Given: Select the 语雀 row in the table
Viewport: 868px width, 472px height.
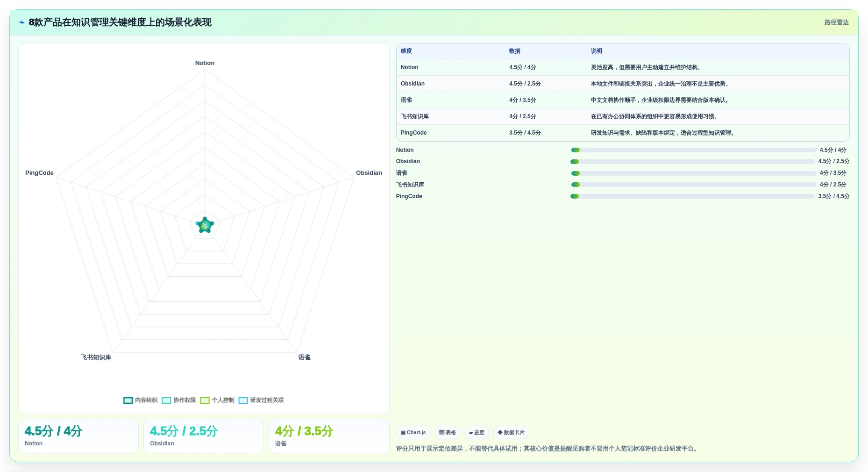Looking at the screenshot, I should pos(623,100).
